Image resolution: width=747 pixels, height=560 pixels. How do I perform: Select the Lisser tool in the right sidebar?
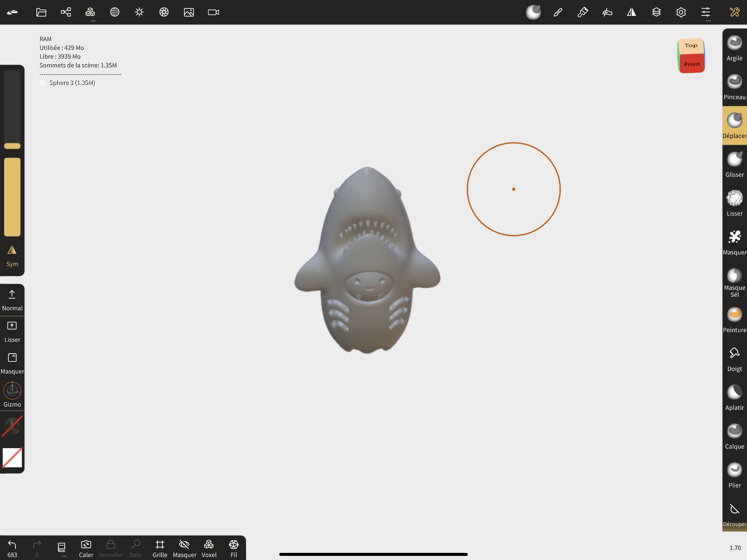[734, 204]
